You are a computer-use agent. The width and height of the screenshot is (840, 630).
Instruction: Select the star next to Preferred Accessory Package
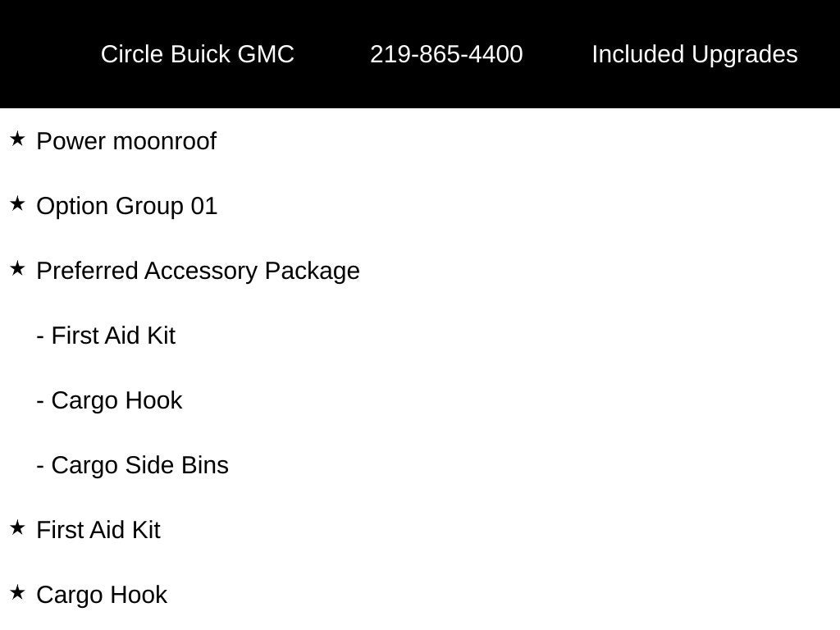(x=17, y=269)
